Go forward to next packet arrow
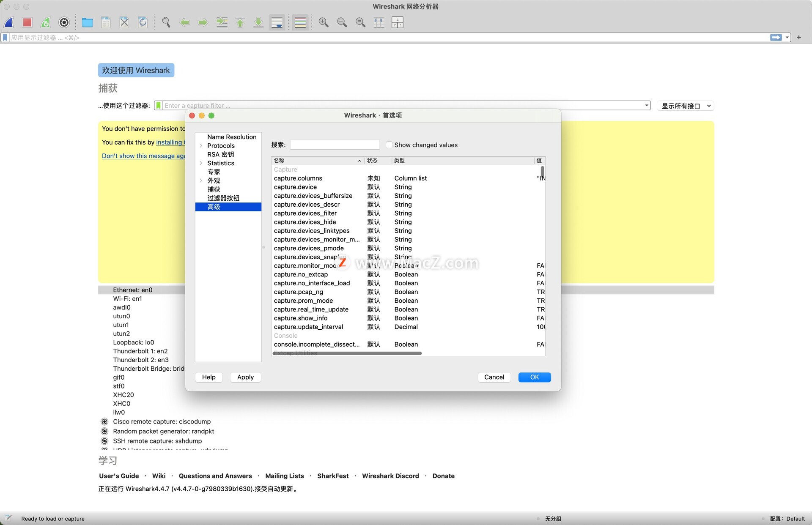 (x=203, y=22)
